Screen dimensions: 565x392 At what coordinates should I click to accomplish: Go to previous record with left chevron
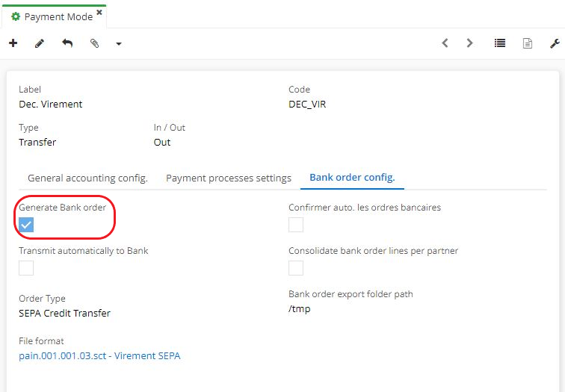pos(445,43)
